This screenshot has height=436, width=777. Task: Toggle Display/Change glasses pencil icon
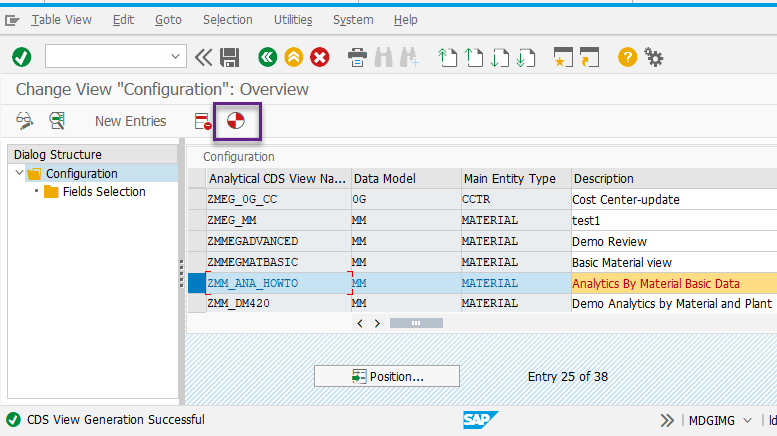pos(24,121)
